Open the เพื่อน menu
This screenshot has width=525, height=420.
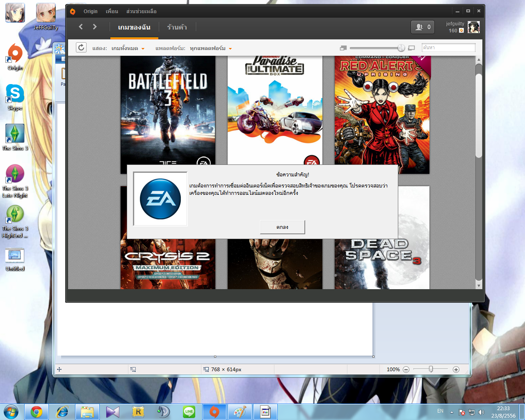(x=112, y=11)
